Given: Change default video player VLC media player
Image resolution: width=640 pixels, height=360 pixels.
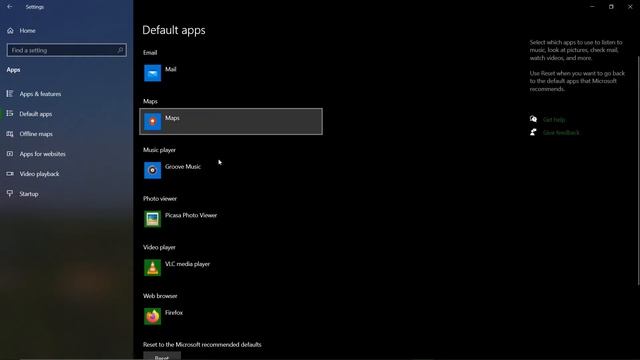Looking at the screenshot, I should pyautogui.click(x=231, y=267).
